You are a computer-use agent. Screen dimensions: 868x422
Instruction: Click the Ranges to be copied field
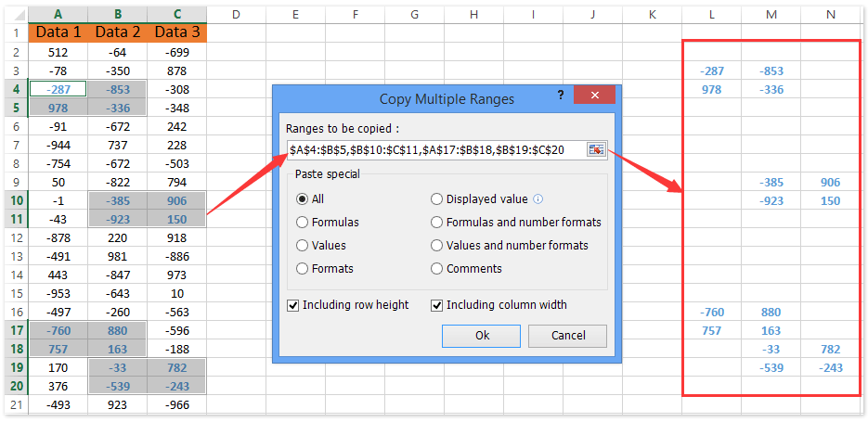coord(434,150)
